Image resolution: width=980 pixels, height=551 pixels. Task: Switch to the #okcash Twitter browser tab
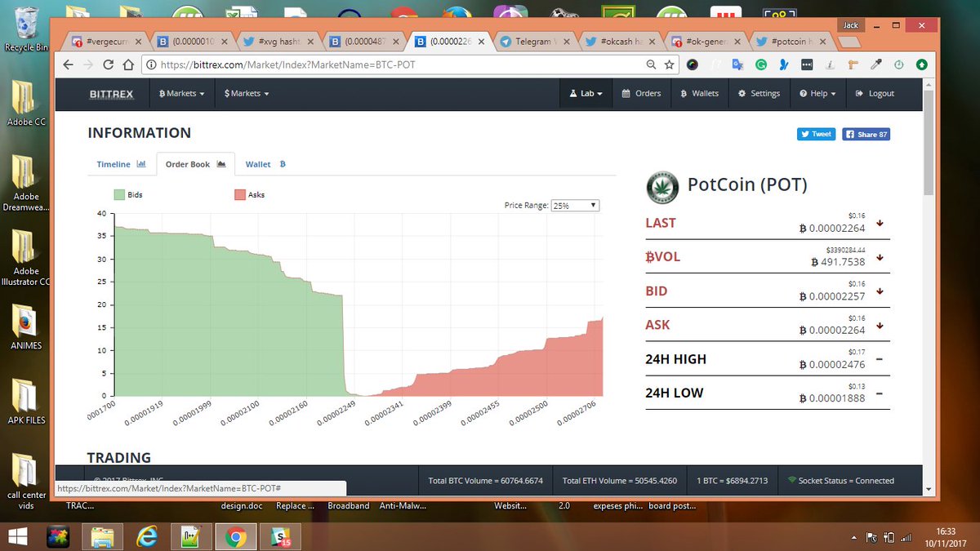click(x=619, y=42)
